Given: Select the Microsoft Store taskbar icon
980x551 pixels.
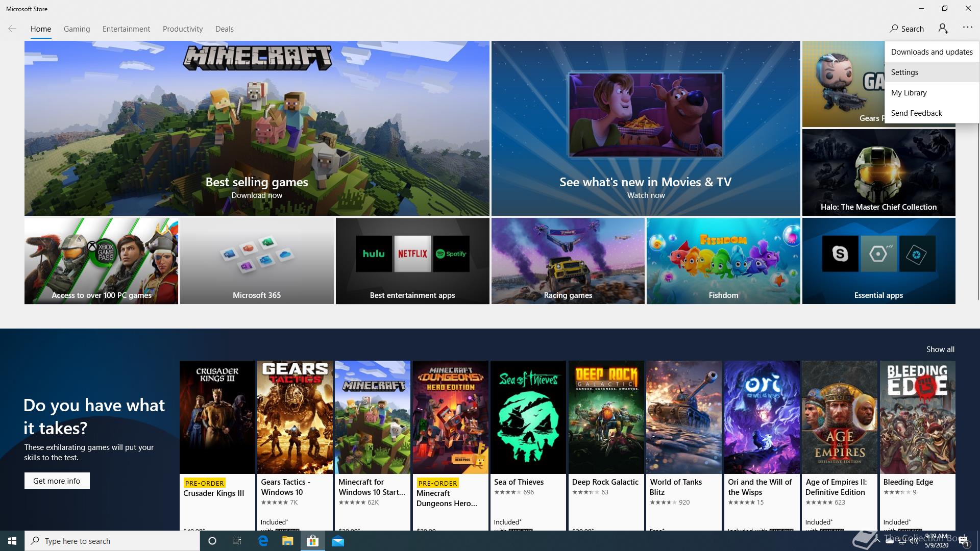Looking at the screenshot, I should [312, 541].
